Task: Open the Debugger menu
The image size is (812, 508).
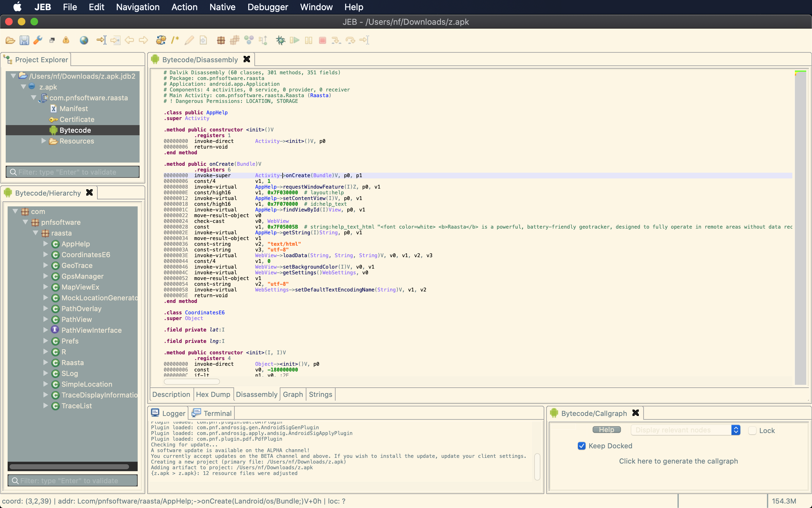Action: [x=268, y=7]
